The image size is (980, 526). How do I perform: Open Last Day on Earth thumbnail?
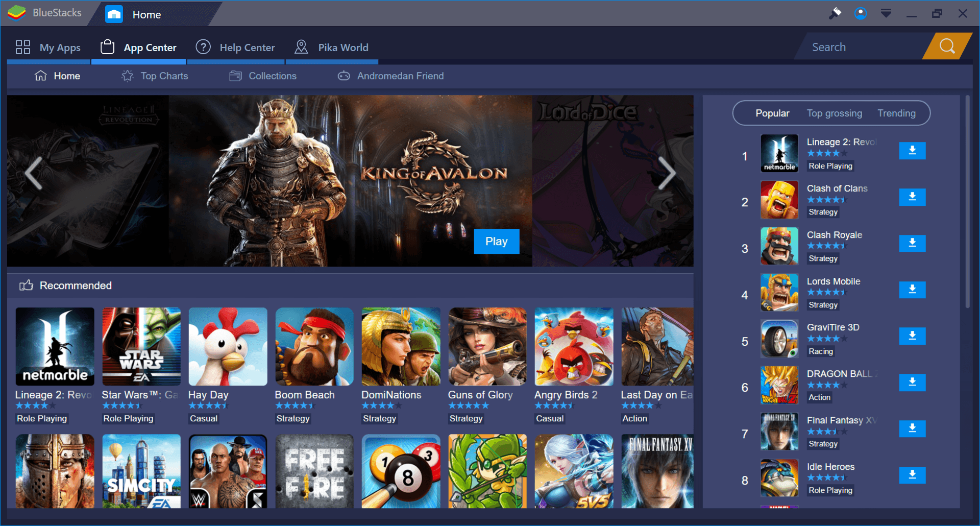(x=657, y=346)
